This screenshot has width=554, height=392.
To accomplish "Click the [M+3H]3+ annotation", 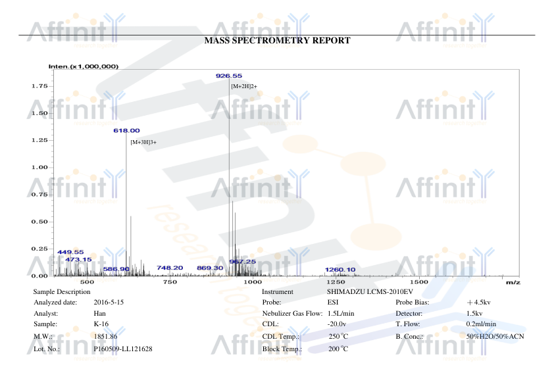I will [143, 142].
